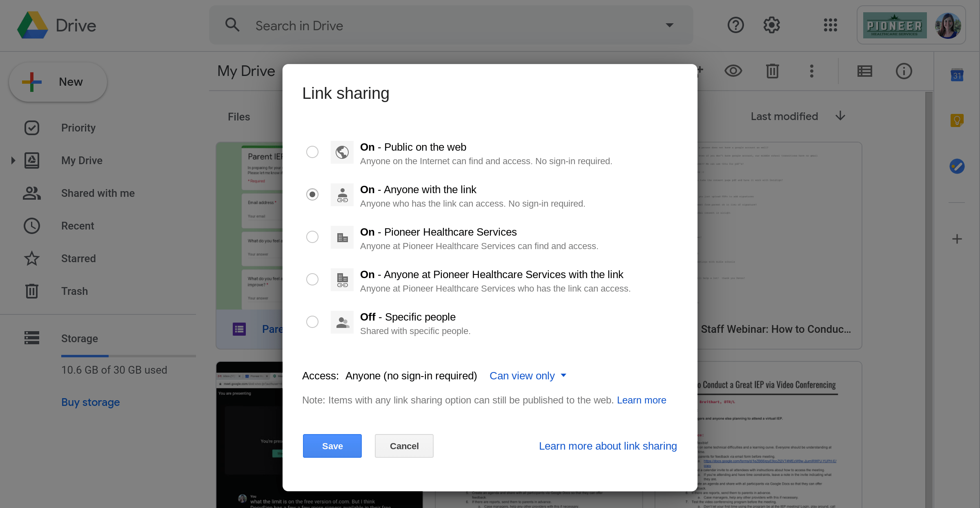Go to Starred in sidebar

(x=78, y=258)
